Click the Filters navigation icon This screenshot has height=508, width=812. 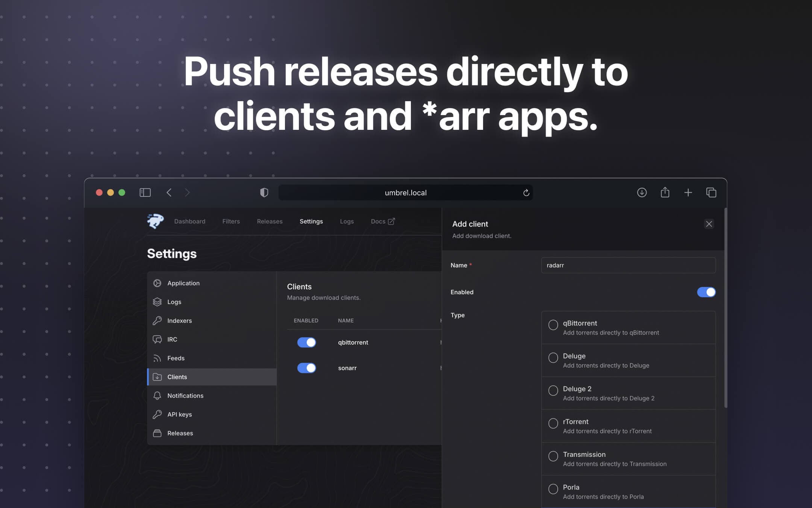point(231,221)
